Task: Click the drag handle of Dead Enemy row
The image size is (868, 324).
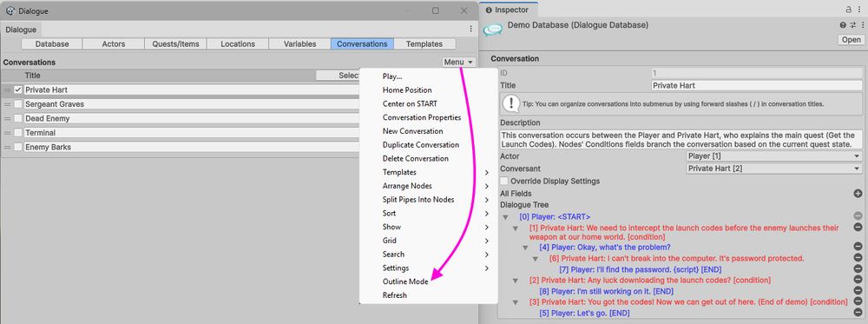Action: [7, 118]
